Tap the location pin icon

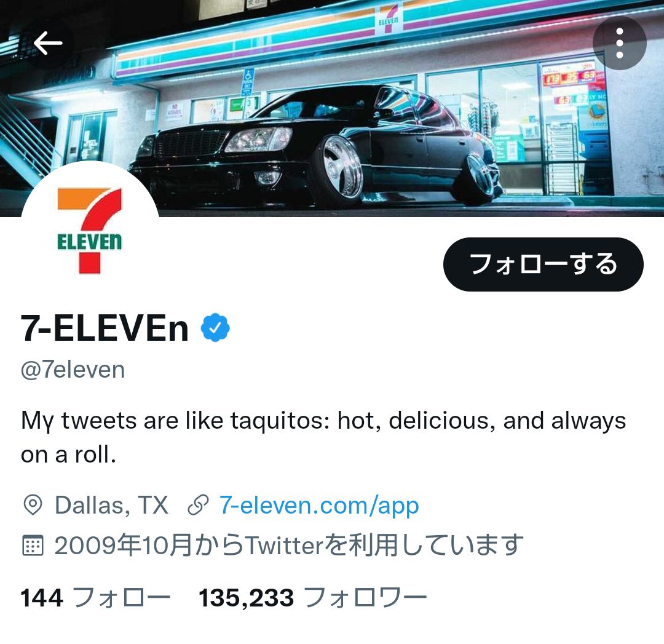point(33,504)
